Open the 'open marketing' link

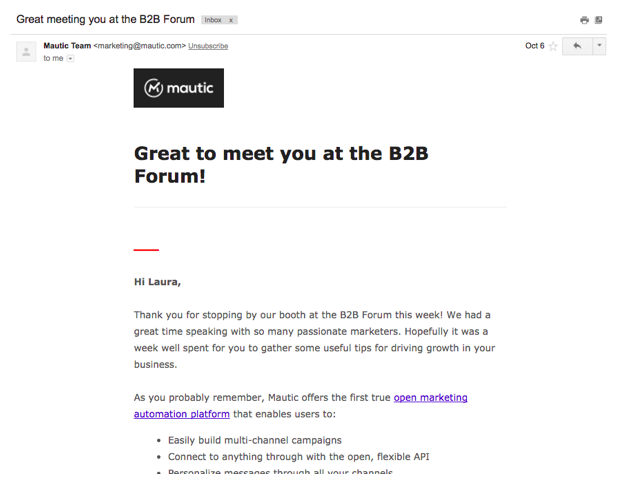[x=431, y=397]
